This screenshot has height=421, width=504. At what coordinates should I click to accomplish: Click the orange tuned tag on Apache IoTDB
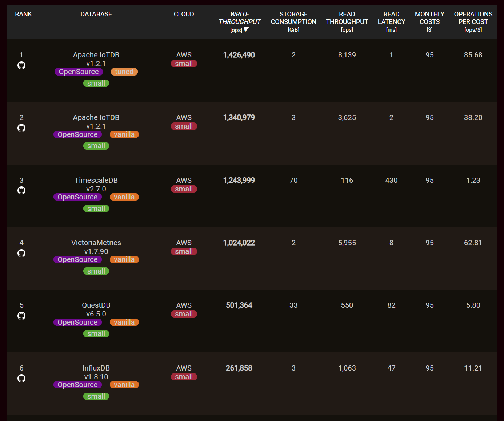(x=124, y=72)
